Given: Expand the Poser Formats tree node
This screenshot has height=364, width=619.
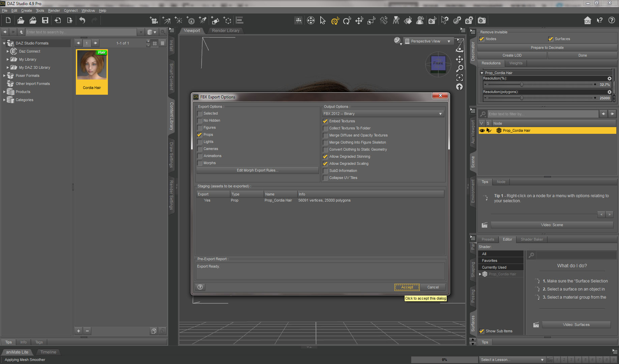Looking at the screenshot, I should pyautogui.click(x=4, y=75).
